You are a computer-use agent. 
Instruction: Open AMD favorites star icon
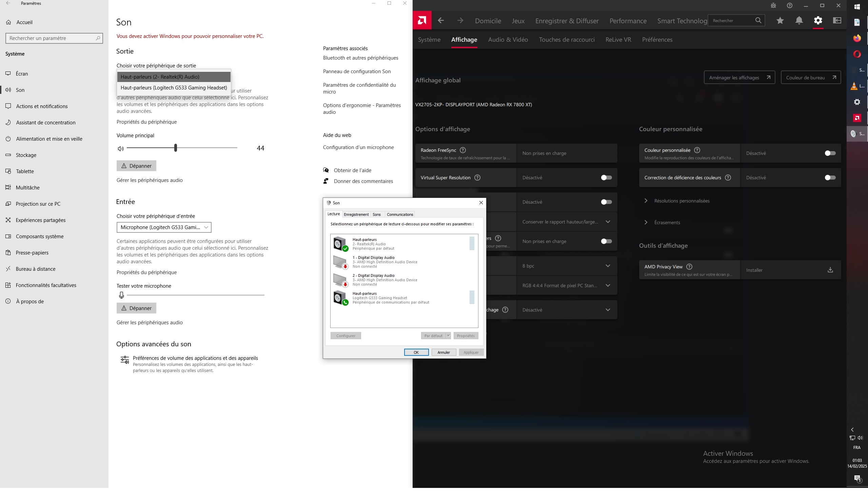[x=780, y=21]
